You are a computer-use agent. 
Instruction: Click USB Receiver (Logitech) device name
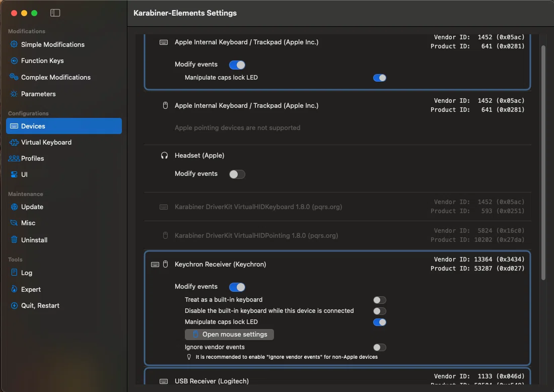(x=212, y=381)
